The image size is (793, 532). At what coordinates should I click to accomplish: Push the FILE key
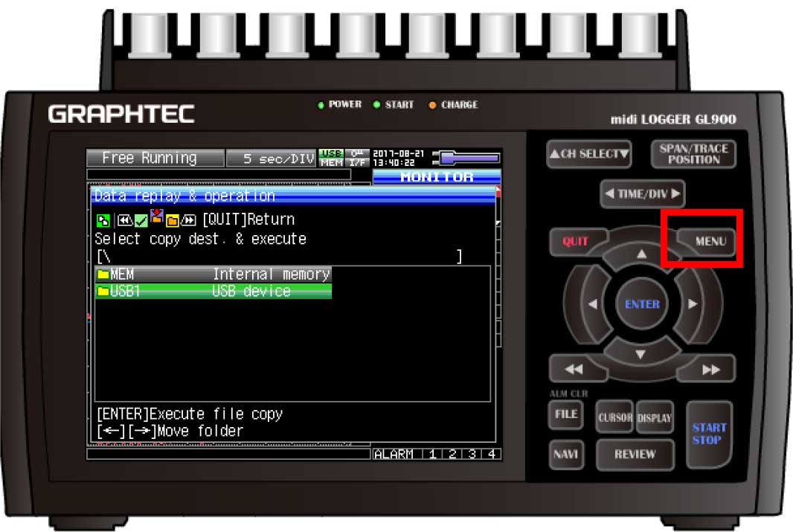coord(565,414)
